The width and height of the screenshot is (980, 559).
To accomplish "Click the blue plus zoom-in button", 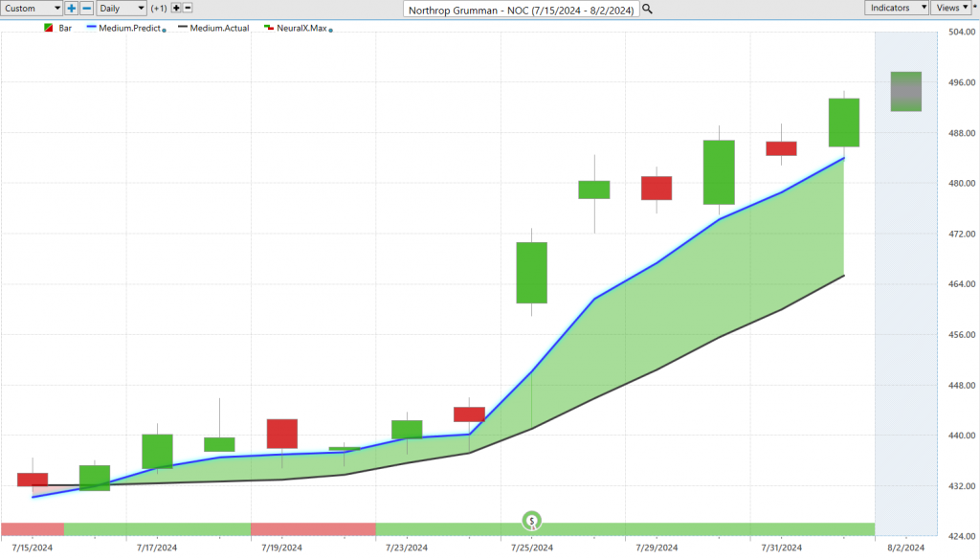I will [x=72, y=8].
